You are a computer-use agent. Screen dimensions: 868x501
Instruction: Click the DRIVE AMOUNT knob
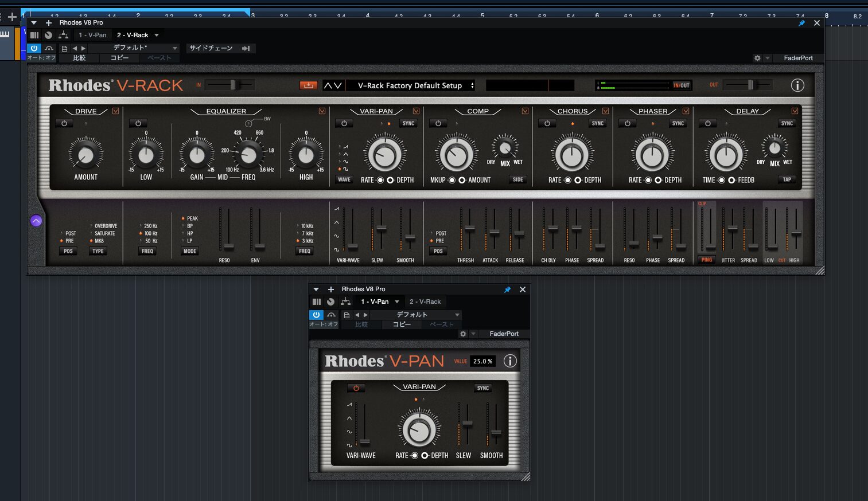(85, 154)
